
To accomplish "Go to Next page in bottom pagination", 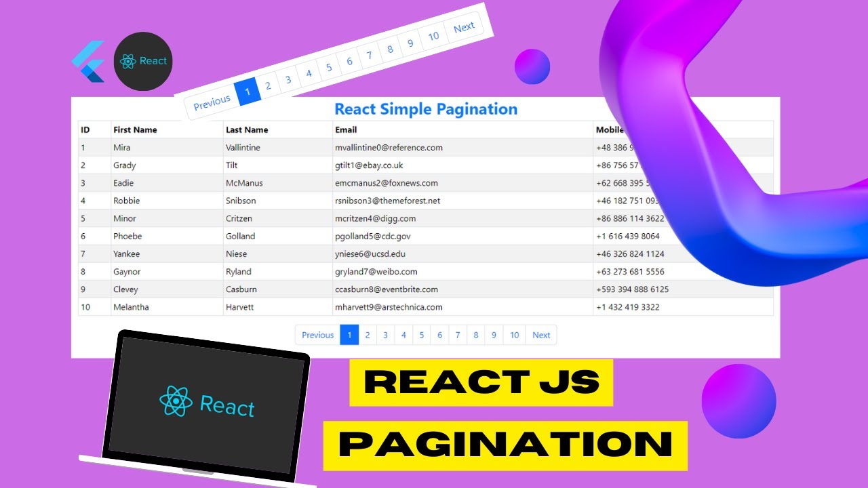I will coord(541,335).
